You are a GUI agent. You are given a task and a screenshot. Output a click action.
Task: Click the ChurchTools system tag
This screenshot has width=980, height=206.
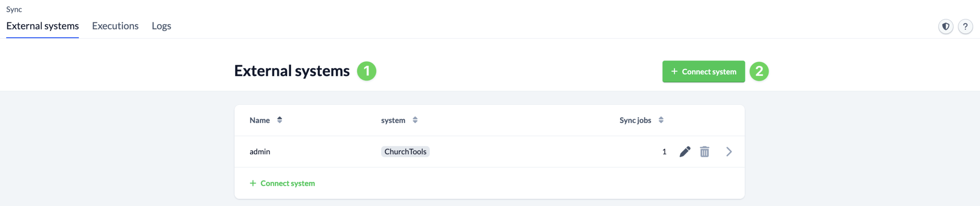tap(405, 152)
